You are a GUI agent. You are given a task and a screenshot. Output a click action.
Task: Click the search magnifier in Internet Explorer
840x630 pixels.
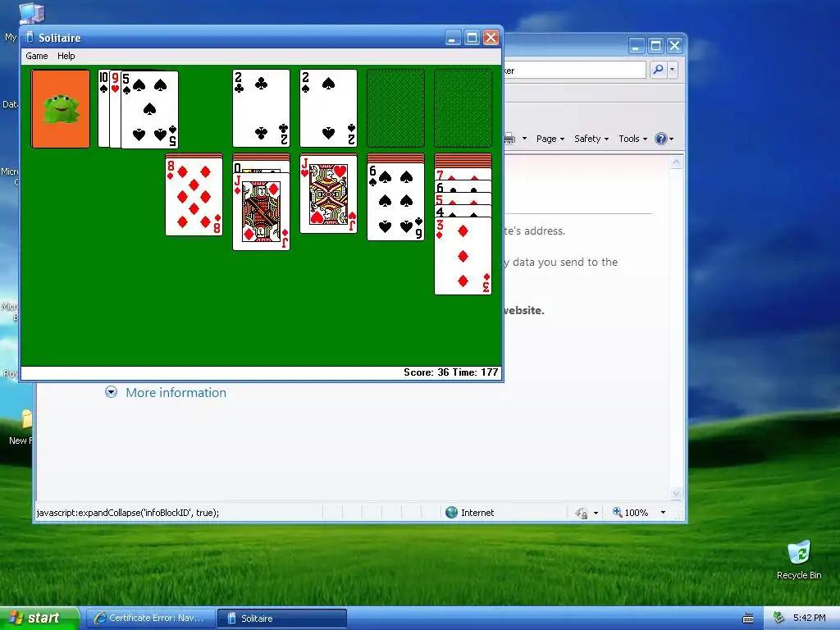click(x=659, y=70)
